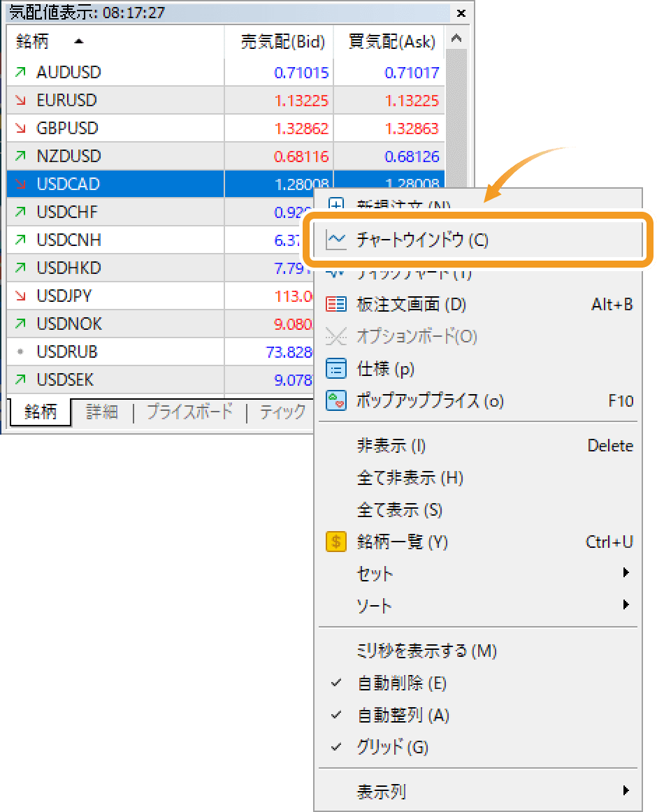Click the red down arrow beside EURUSD
The image size is (657, 812).
(x=21, y=100)
